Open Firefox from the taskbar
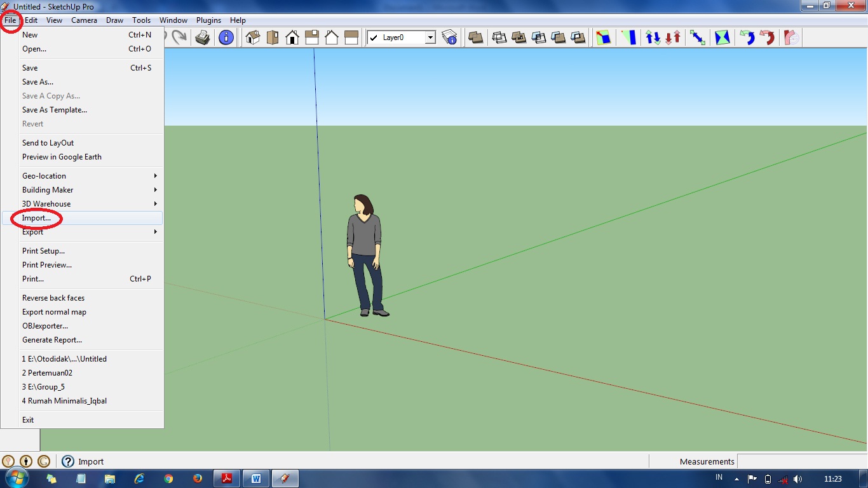 [x=197, y=478]
